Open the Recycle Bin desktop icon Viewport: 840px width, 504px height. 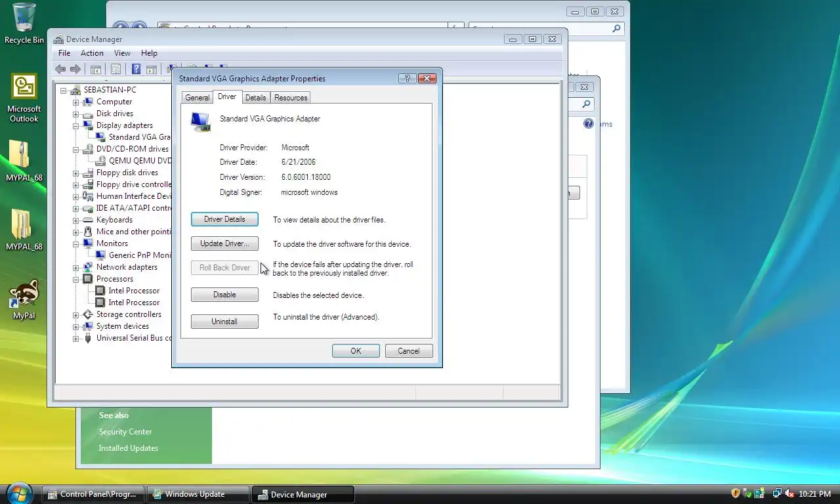(x=24, y=23)
